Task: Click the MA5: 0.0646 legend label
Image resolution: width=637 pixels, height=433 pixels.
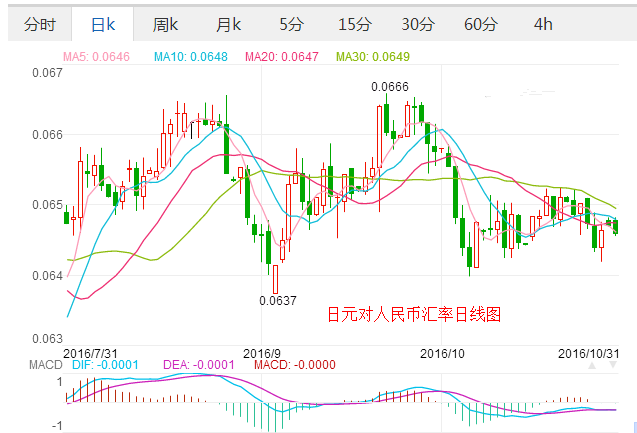Action: pos(96,56)
